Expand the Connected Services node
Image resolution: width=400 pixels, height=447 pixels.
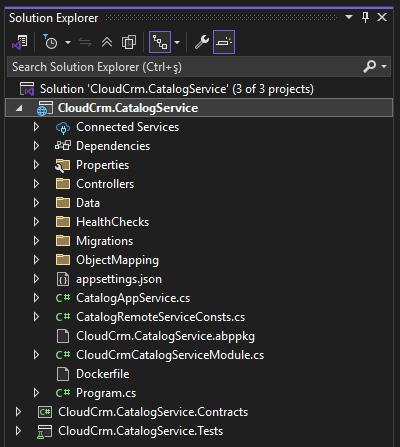coord(36,127)
